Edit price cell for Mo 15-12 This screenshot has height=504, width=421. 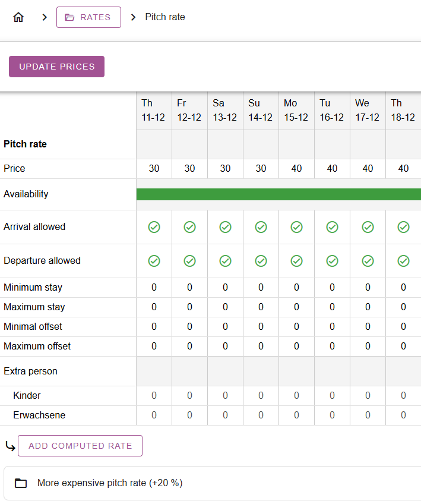(296, 169)
